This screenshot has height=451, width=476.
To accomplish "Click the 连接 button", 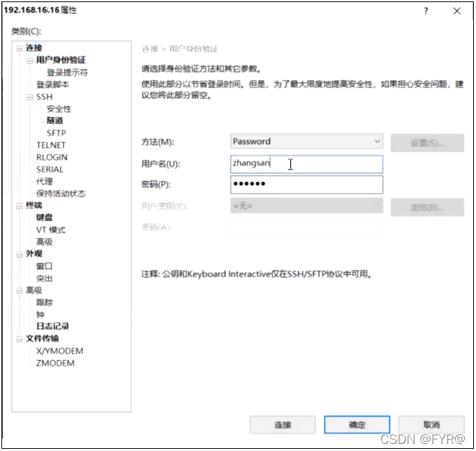I will pyautogui.click(x=282, y=424).
